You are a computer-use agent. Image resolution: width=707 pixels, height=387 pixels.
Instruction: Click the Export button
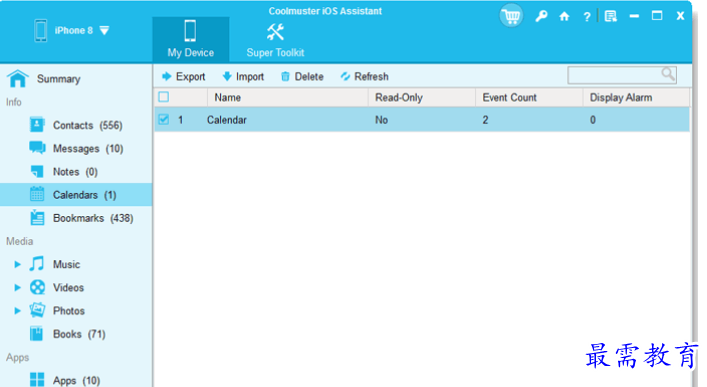(184, 77)
